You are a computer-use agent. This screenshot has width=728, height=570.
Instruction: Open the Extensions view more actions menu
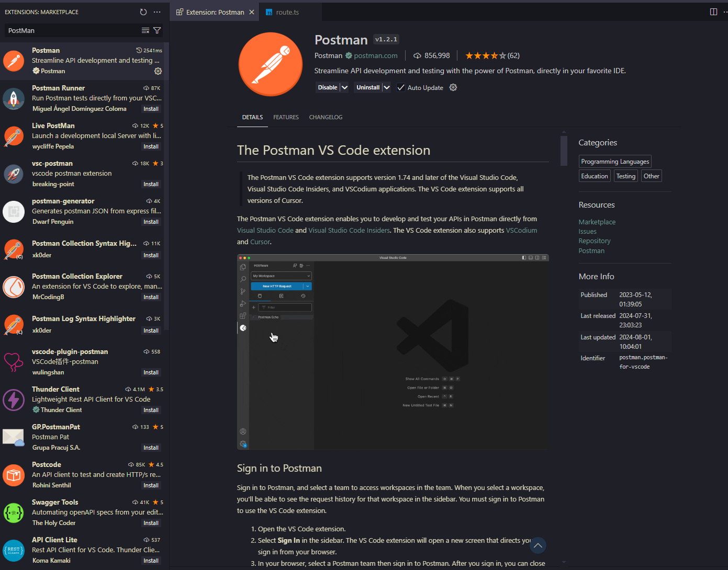157,12
